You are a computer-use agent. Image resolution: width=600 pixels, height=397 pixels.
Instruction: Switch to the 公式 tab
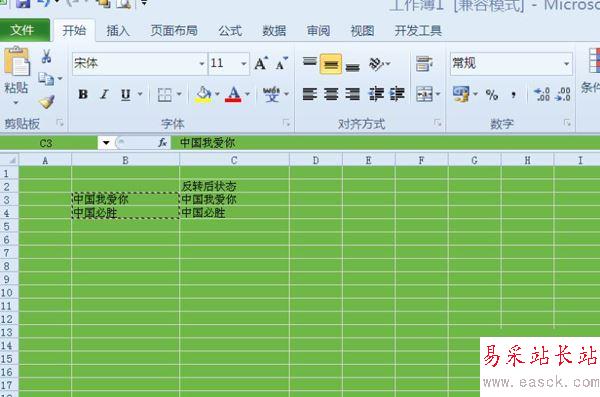[230, 31]
